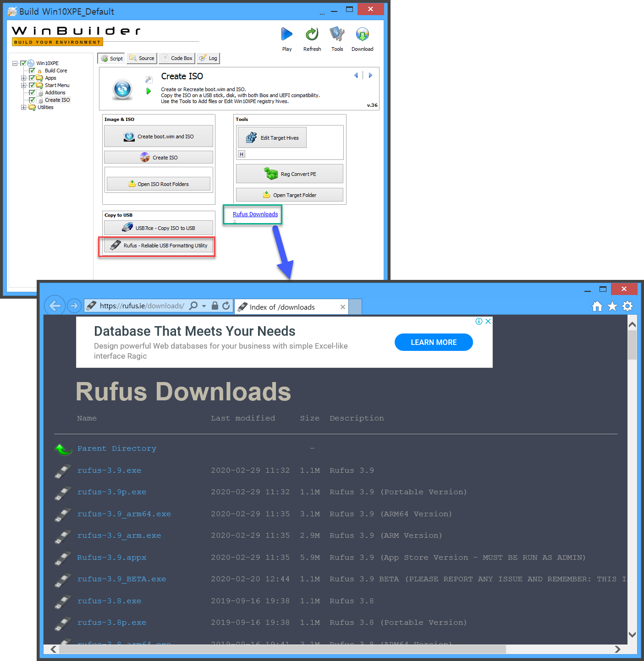Expand the Utilities tree node
Screen dimensions: 644x661
point(23,107)
